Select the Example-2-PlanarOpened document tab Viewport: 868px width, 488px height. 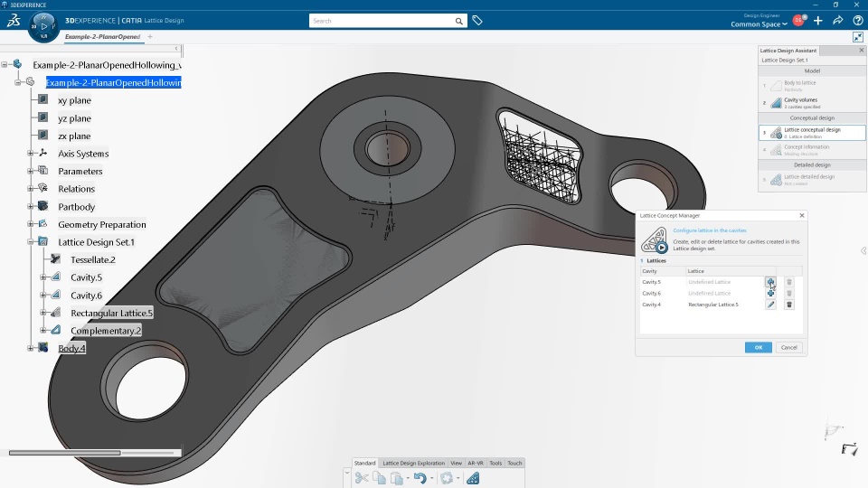tap(102, 37)
